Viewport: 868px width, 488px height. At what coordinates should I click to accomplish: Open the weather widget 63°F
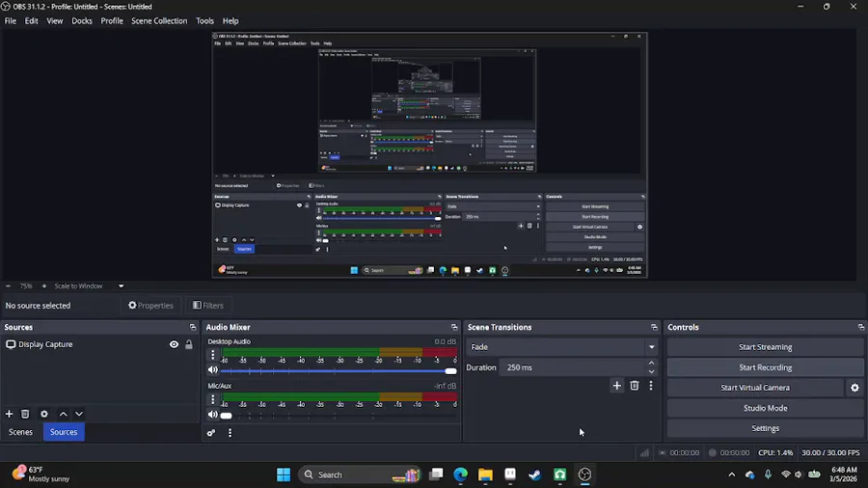point(41,474)
